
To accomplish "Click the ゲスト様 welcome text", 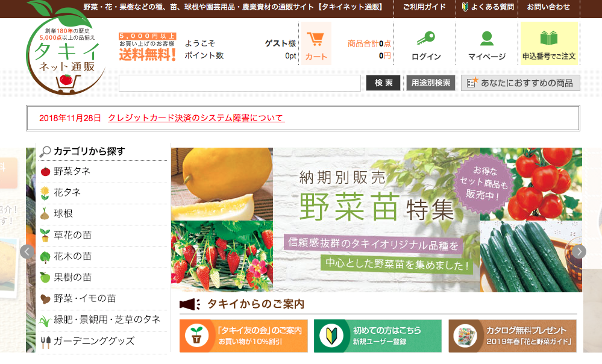I will point(280,43).
